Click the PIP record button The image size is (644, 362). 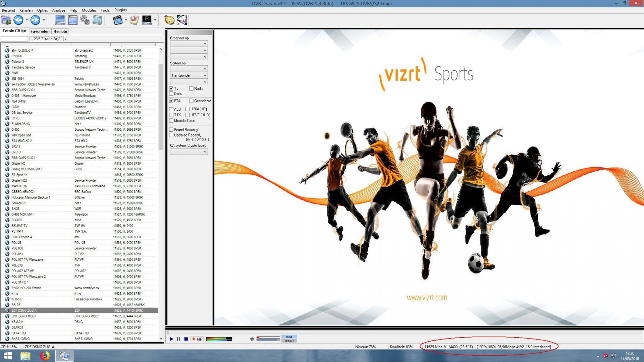[x=197, y=339]
